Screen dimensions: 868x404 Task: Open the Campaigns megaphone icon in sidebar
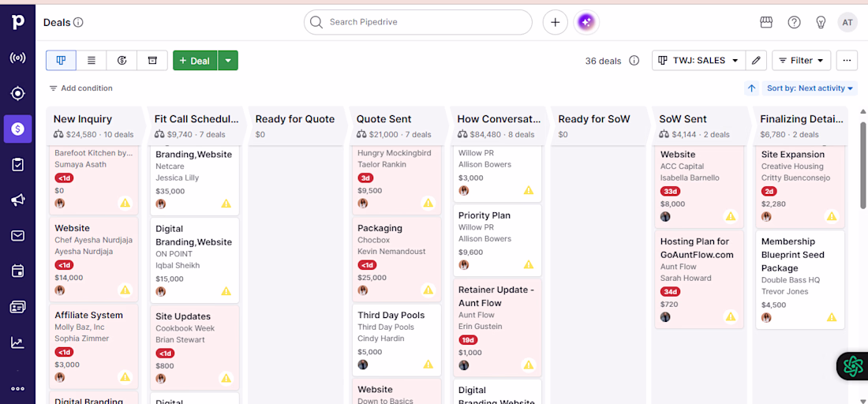[x=17, y=200]
